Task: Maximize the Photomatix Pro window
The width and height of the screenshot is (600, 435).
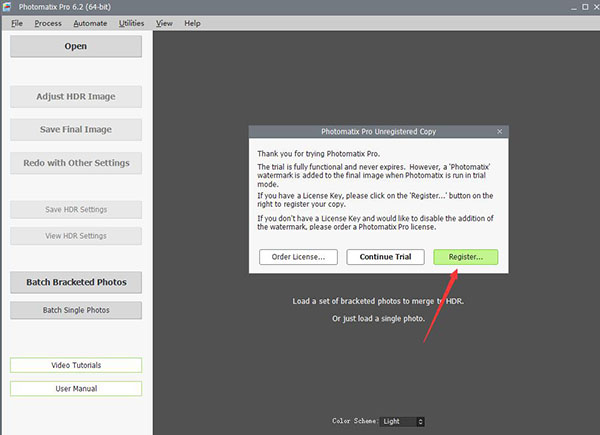Action: coord(585,7)
